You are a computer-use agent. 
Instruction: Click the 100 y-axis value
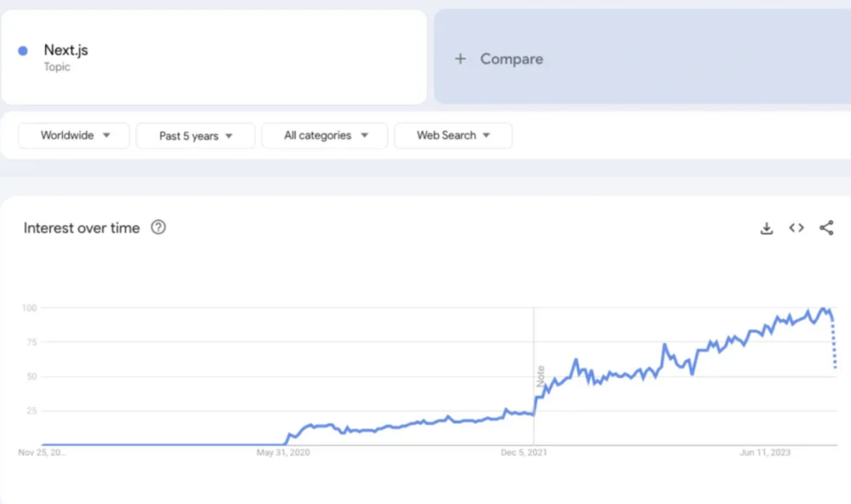click(29, 308)
